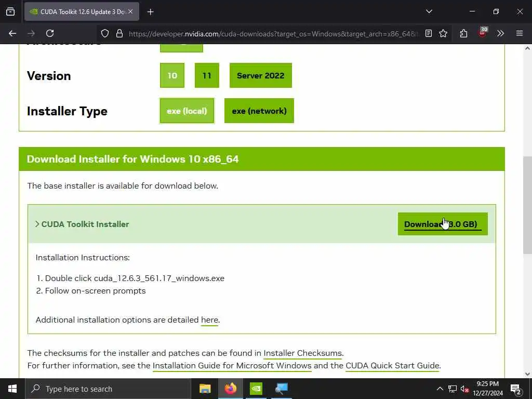This screenshot has height=399, width=532.
Task: Open the Installer Checksums link
Action: tap(303, 353)
